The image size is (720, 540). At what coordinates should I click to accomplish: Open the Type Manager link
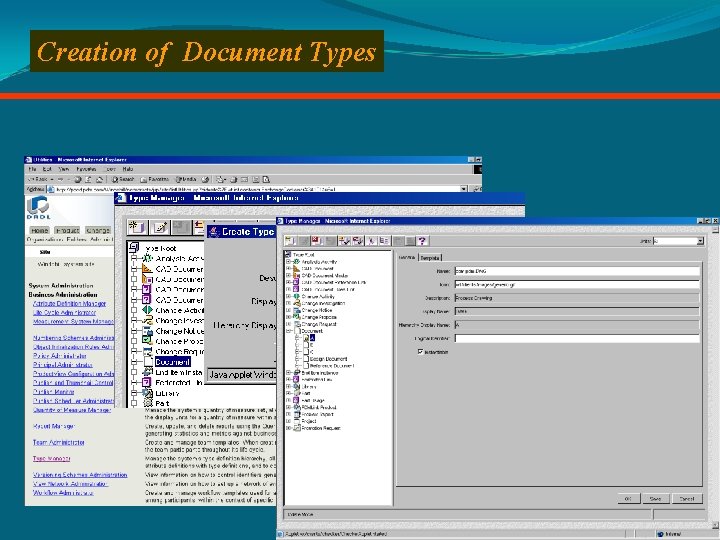tap(51, 459)
